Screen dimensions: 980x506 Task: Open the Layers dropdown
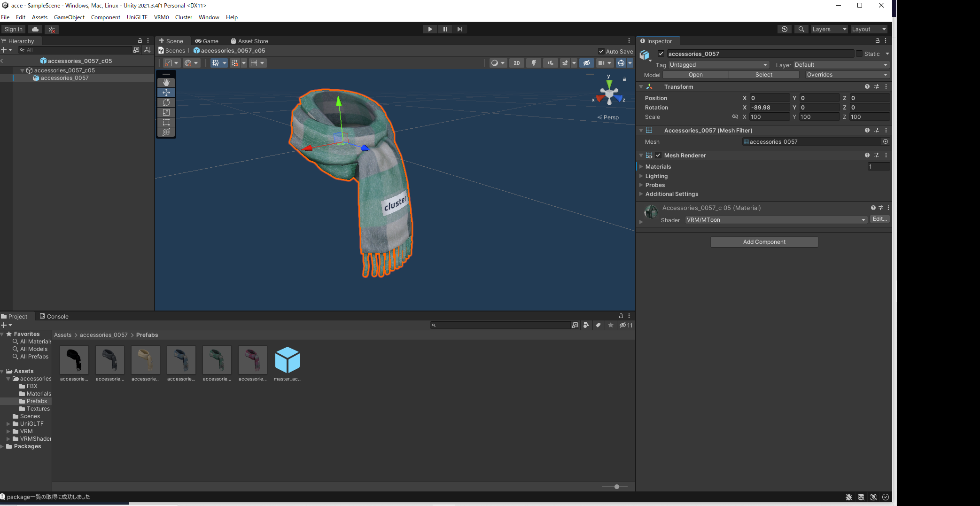(x=830, y=29)
